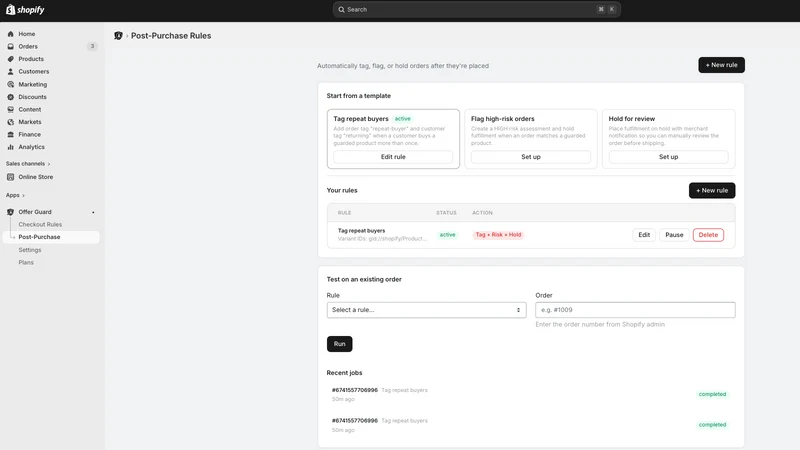Pause the Tag repeat buyers rule
This screenshot has height=450, width=800.
674,235
